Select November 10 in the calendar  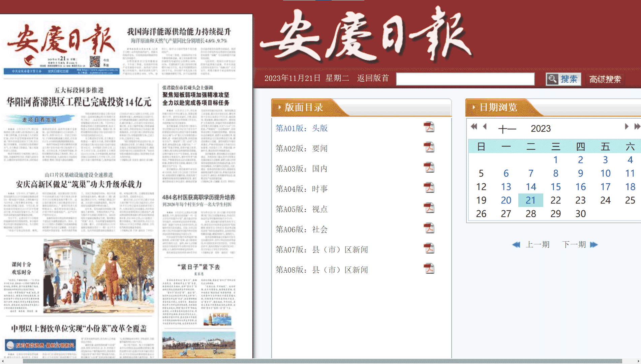pyautogui.click(x=605, y=173)
